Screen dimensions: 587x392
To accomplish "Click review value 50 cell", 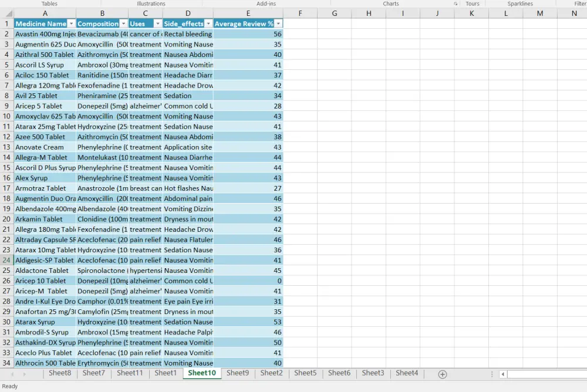I will (x=248, y=343).
